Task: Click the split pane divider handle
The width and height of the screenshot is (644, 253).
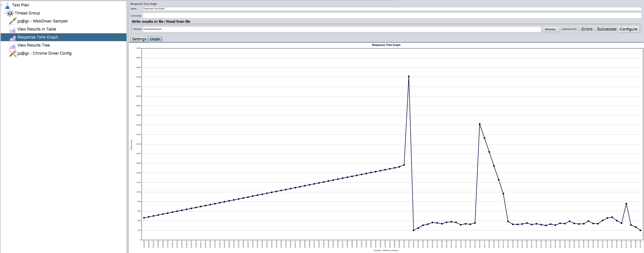Action: 128,171
